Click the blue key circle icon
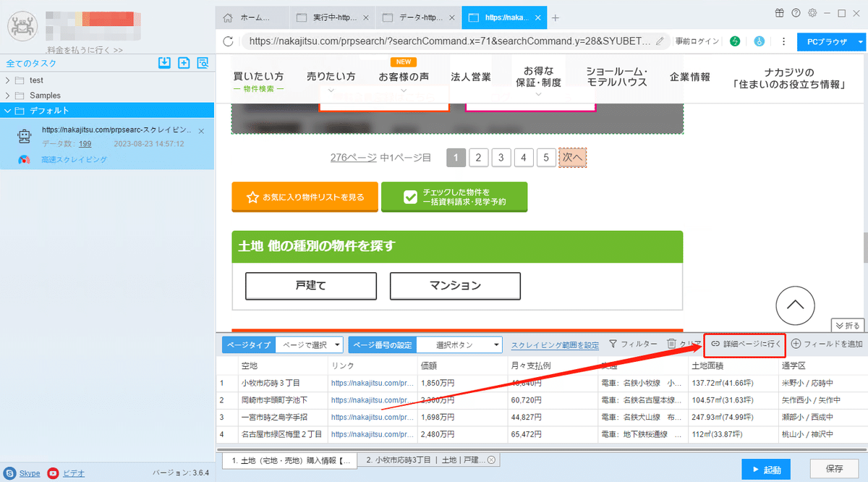 coord(759,41)
